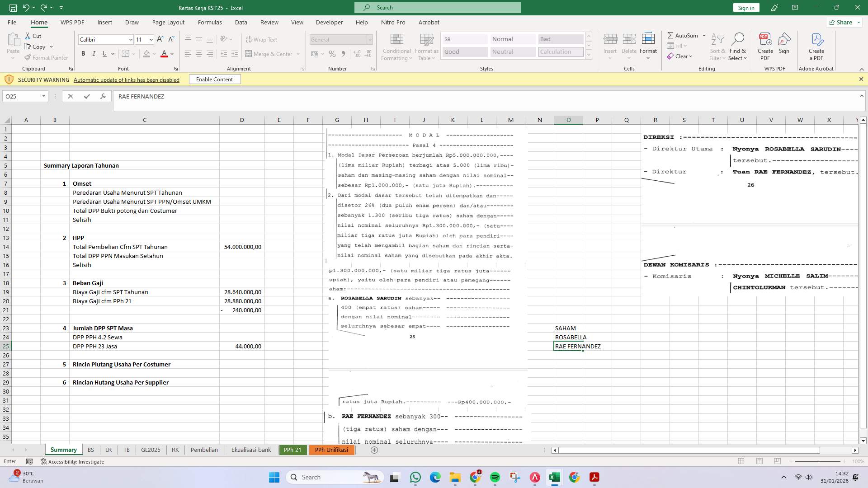Enable Wrap Text

(262, 39)
